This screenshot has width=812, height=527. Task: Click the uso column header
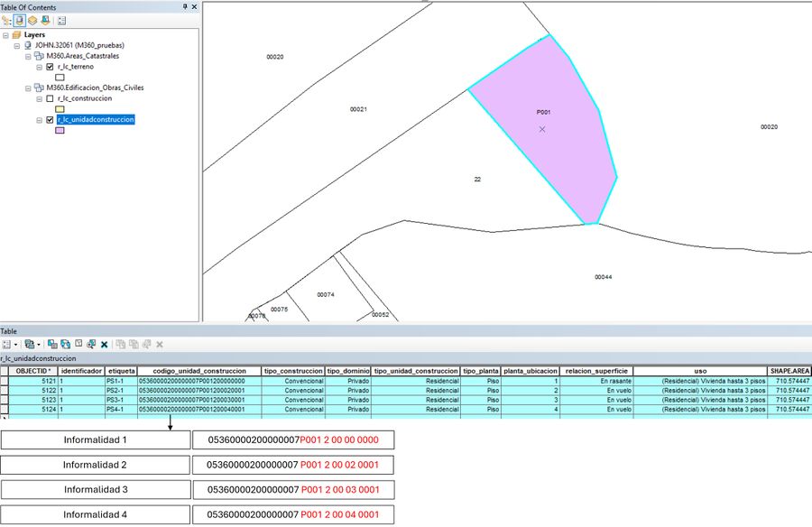click(x=700, y=371)
